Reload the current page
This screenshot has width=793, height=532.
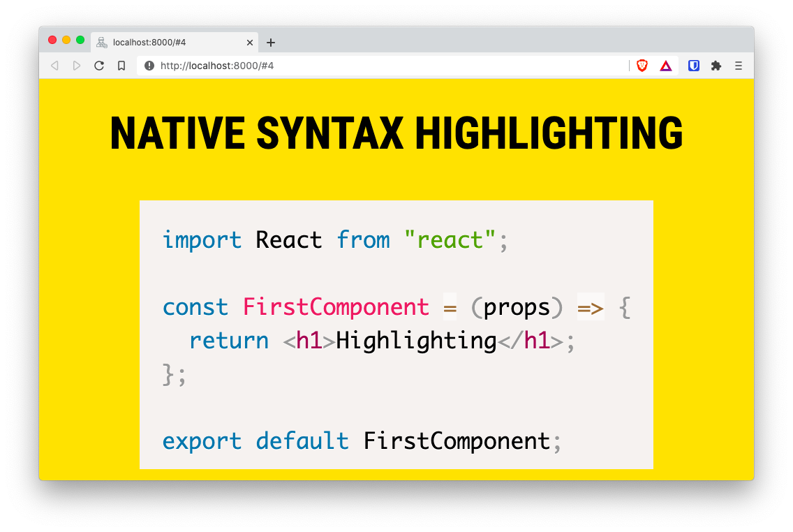click(x=99, y=66)
